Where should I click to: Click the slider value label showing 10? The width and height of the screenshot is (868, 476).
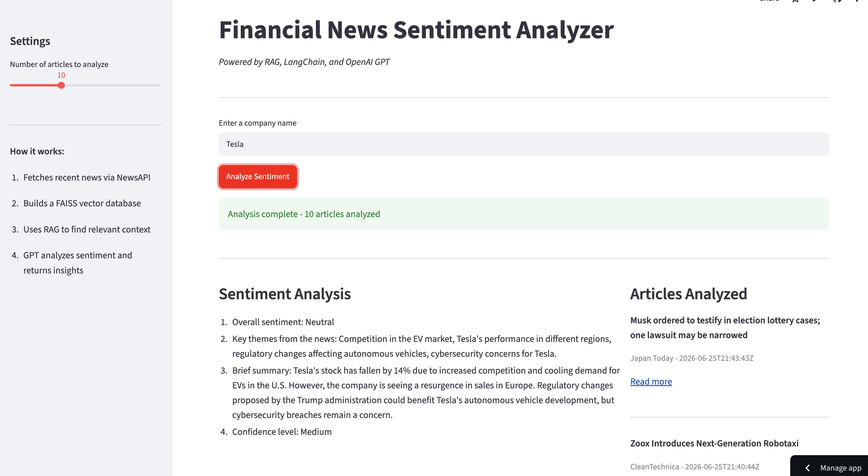click(x=61, y=75)
